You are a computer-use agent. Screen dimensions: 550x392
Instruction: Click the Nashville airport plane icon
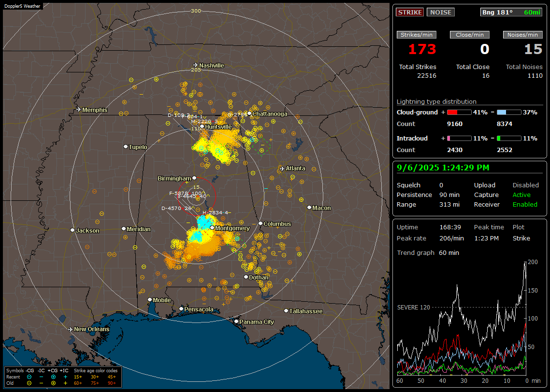[x=196, y=65]
